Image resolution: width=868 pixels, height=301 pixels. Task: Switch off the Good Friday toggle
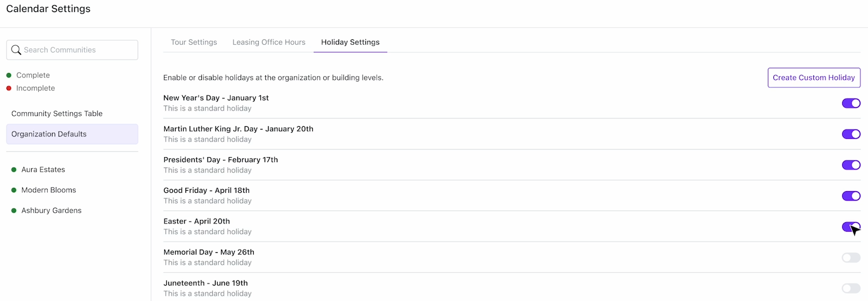pyautogui.click(x=851, y=196)
